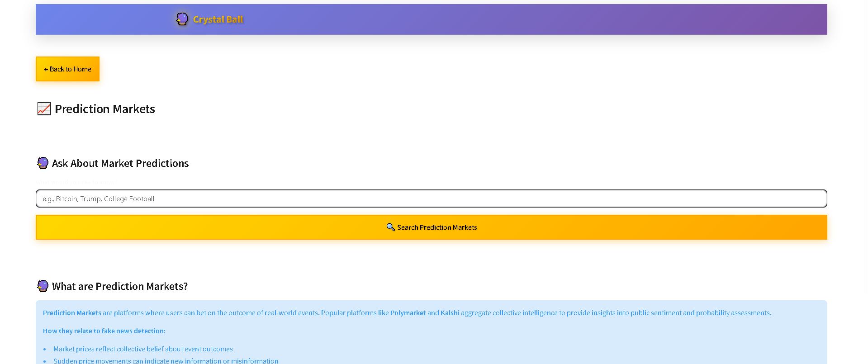Click the magnifier icon on the search button

[x=390, y=227]
